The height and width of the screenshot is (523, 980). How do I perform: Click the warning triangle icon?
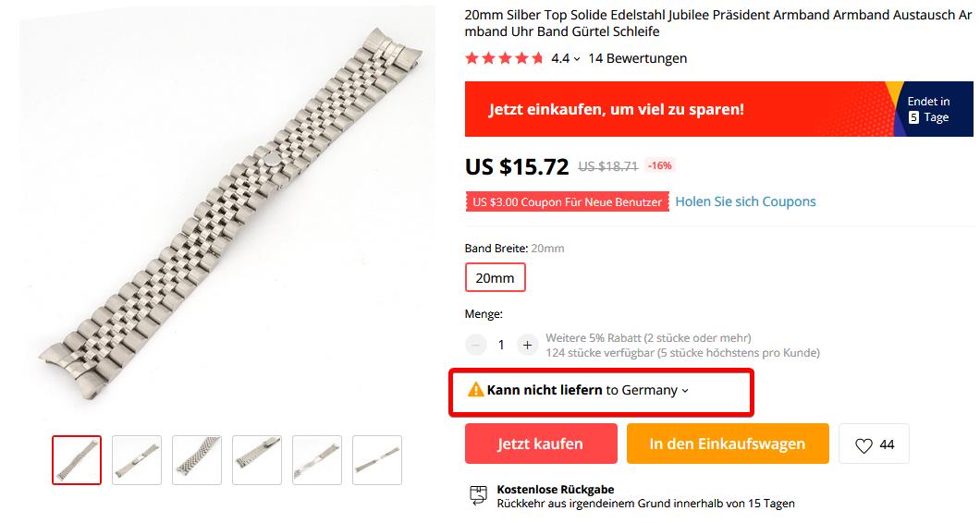[475, 390]
